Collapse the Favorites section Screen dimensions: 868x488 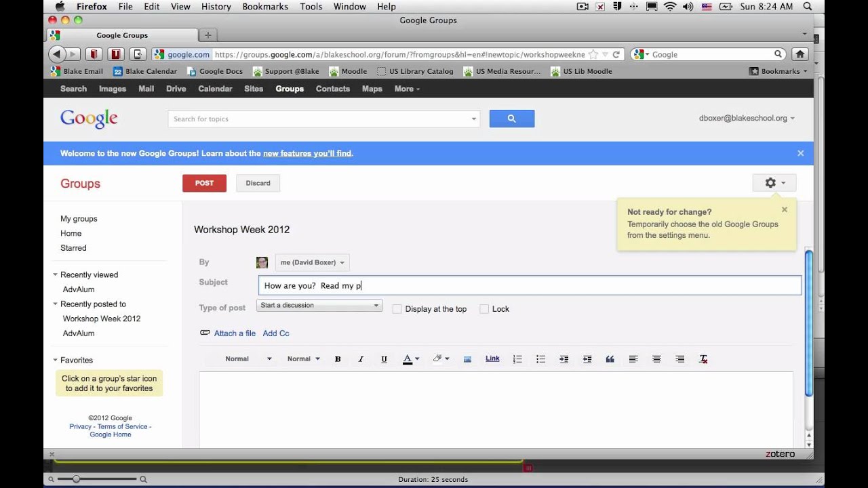coord(55,360)
